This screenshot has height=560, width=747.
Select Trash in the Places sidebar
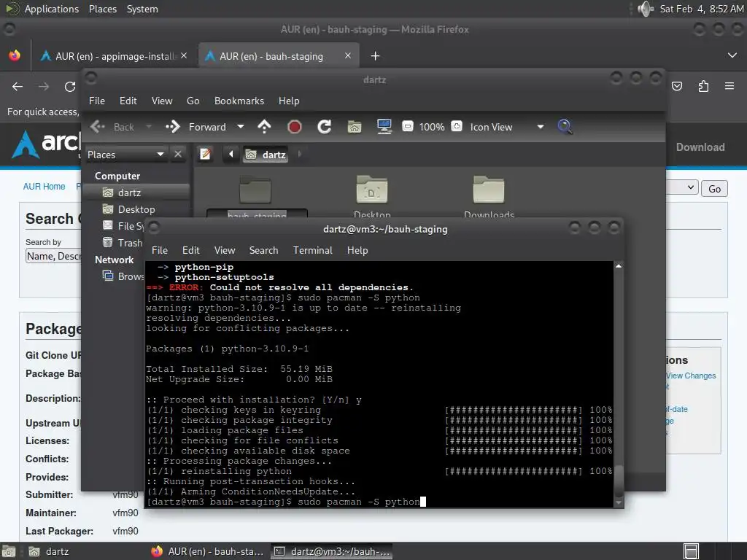(123, 243)
